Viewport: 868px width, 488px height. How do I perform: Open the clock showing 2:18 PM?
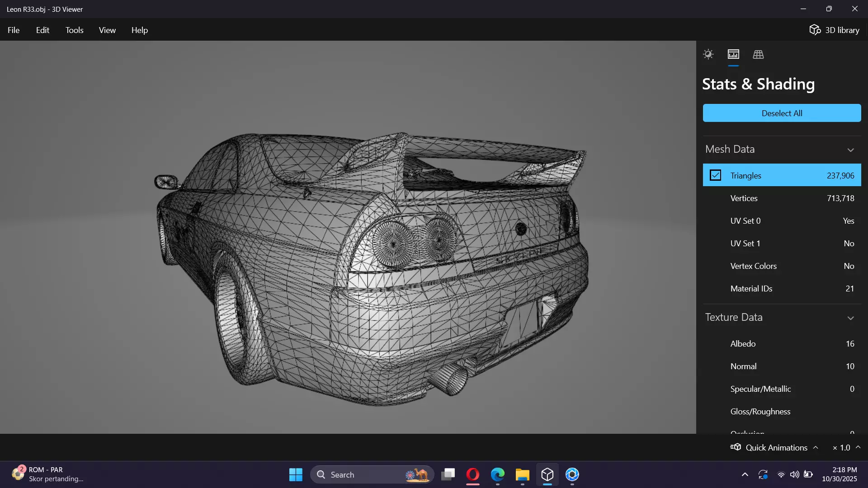840,474
